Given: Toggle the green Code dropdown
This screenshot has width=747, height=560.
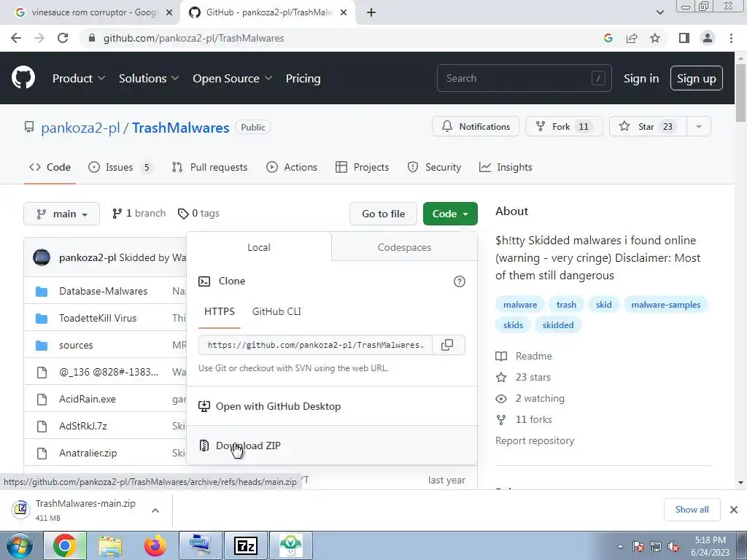Looking at the screenshot, I should click(x=450, y=214).
